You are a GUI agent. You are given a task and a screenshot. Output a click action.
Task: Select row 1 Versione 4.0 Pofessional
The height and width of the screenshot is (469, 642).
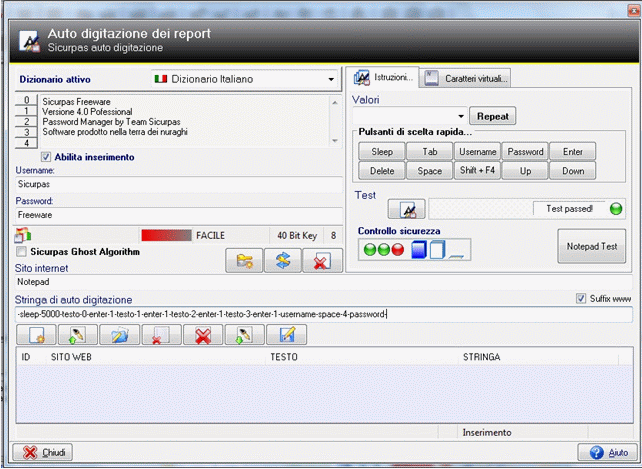tap(87, 111)
